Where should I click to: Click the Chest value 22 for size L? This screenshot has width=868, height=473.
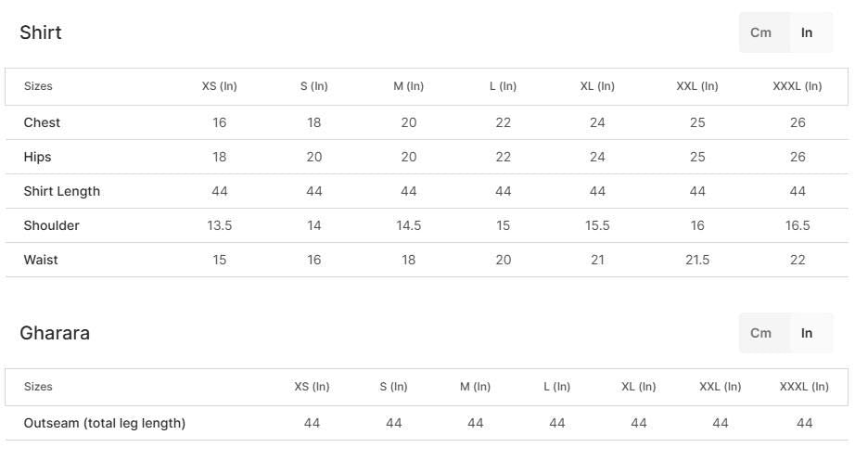click(504, 122)
